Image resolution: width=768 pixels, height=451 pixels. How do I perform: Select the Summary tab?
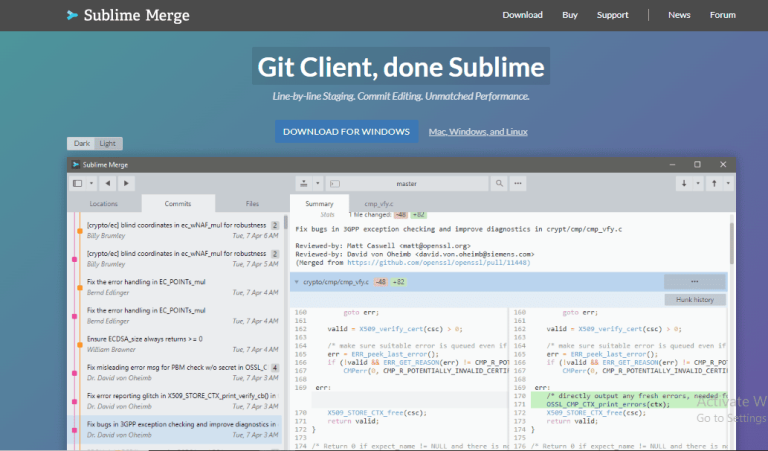tap(319, 203)
